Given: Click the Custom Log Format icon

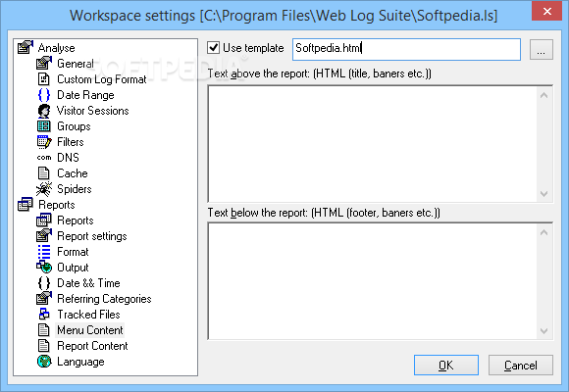Looking at the screenshot, I should (x=44, y=79).
